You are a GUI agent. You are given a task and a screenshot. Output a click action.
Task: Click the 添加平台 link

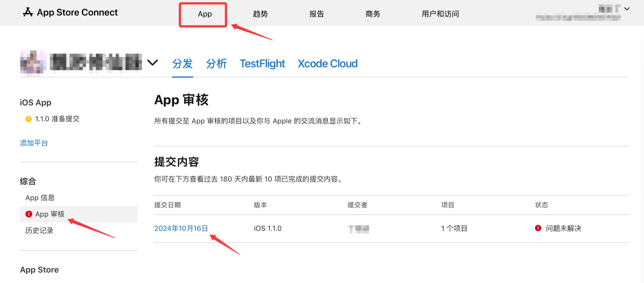(x=34, y=143)
